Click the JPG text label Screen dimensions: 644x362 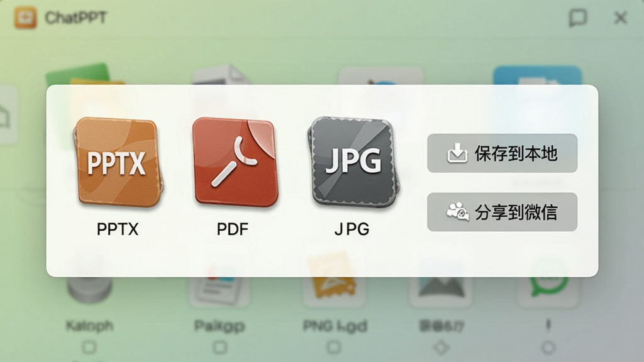coord(352,229)
